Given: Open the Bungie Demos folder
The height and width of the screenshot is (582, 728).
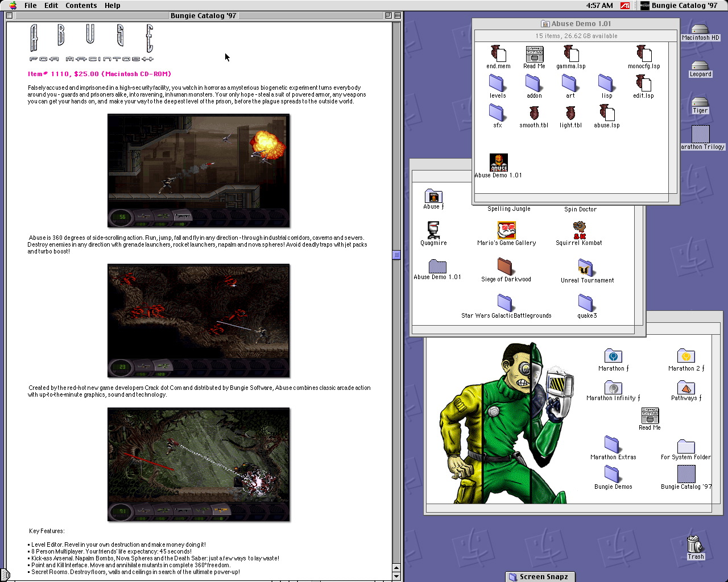Looking at the screenshot, I should [613, 474].
